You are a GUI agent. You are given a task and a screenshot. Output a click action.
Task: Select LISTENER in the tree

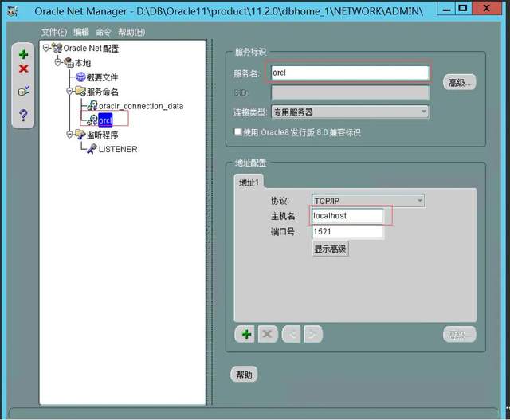point(118,149)
